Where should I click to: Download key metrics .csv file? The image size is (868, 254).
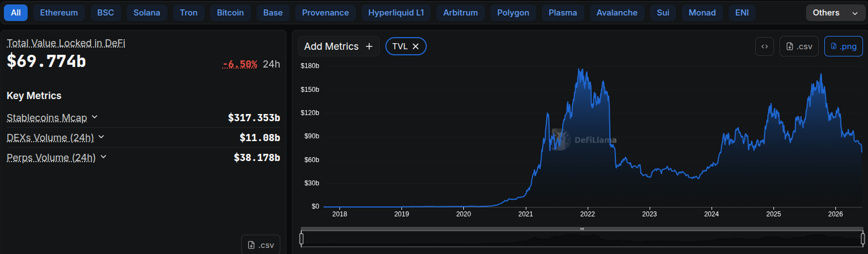260,245
